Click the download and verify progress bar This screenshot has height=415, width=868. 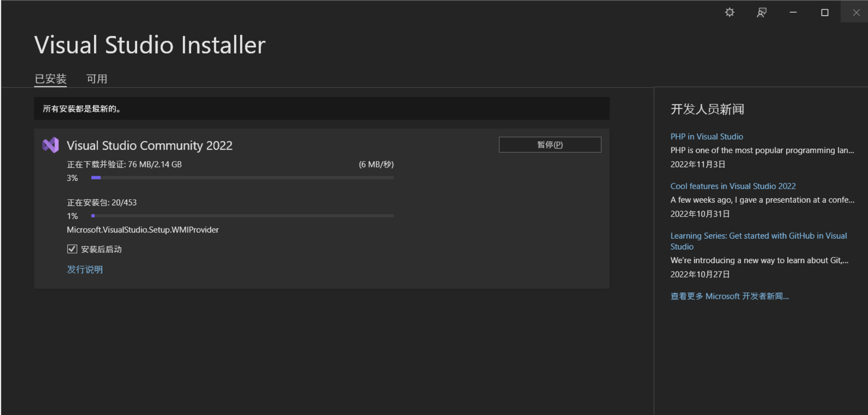coord(243,178)
